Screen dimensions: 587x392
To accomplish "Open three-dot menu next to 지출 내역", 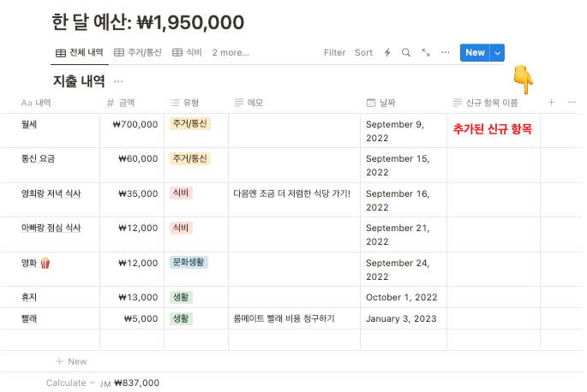I will 118,81.
